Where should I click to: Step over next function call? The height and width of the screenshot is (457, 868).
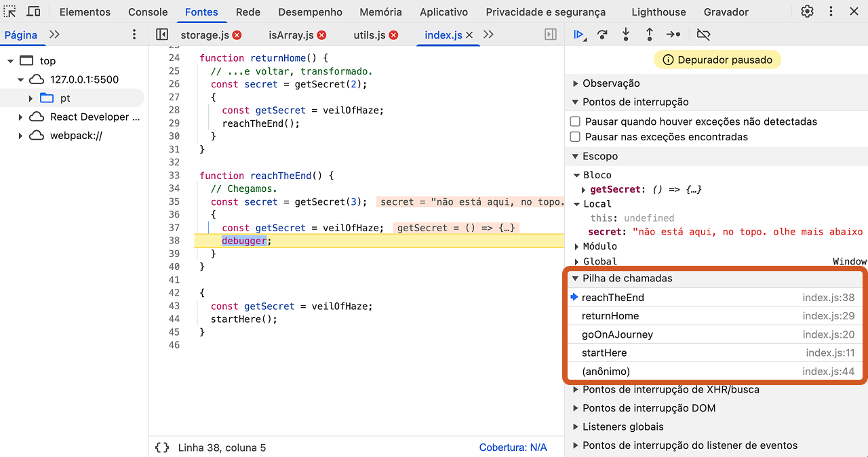(602, 35)
